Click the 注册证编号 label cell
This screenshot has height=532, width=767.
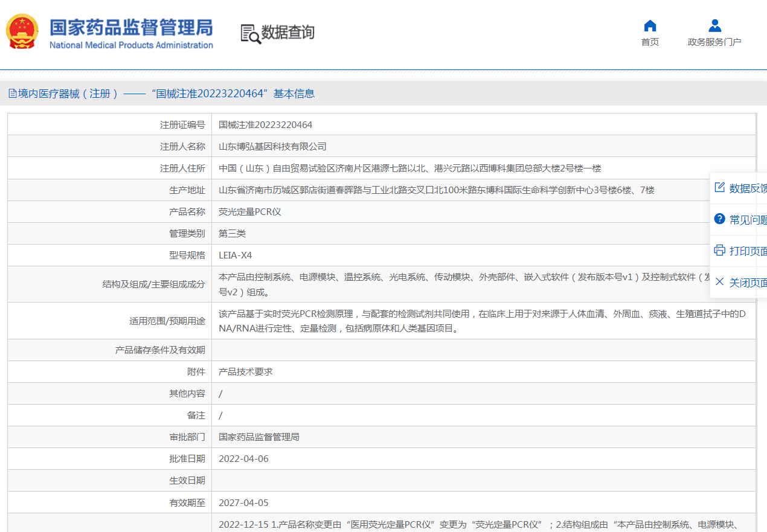pyautogui.click(x=110, y=125)
